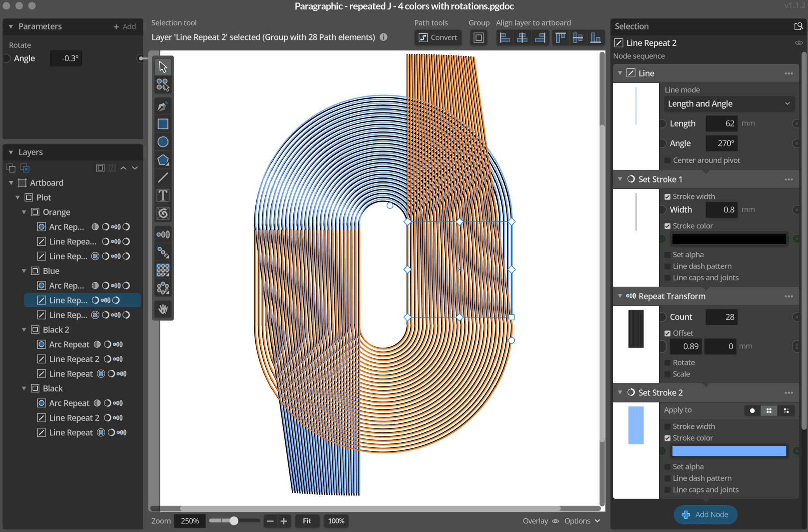Select the Text tool
Image resolution: width=808 pixels, height=532 pixels.
point(163,195)
